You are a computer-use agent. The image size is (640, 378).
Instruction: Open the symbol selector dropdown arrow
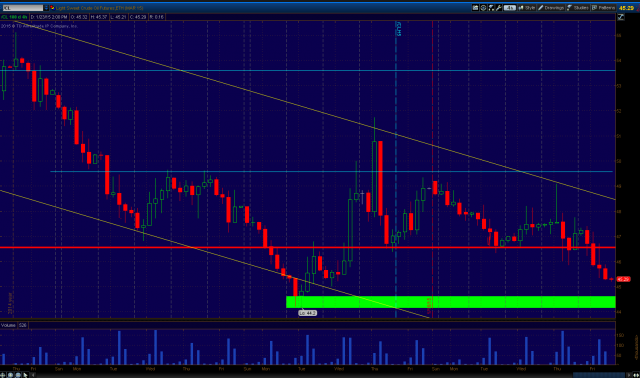click(46, 8)
